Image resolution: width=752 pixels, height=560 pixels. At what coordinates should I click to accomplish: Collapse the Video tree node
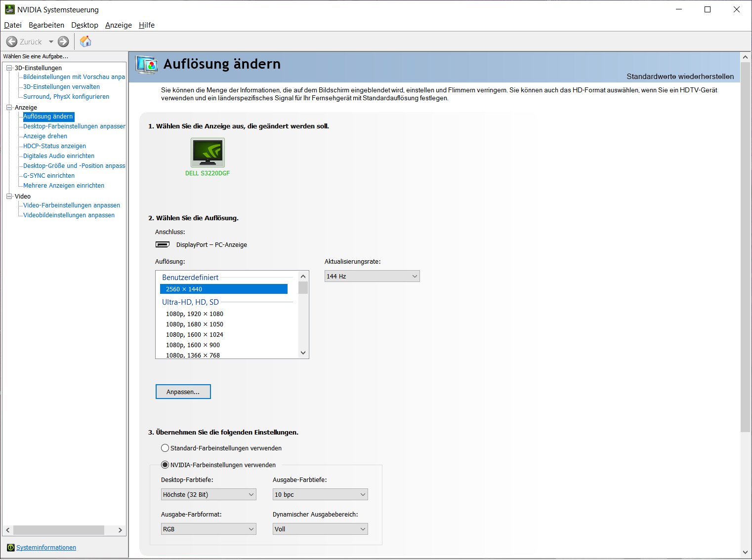[9, 196]
